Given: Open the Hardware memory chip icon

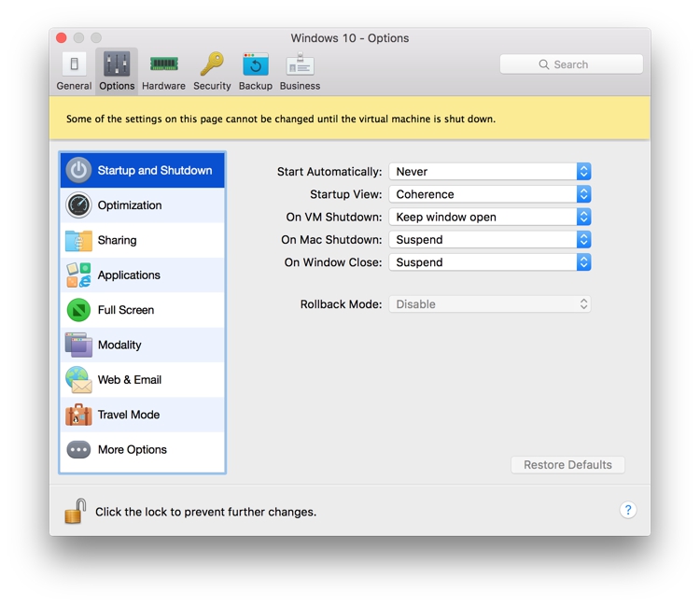Looking at the screenshot, I should tap(164, 63).
